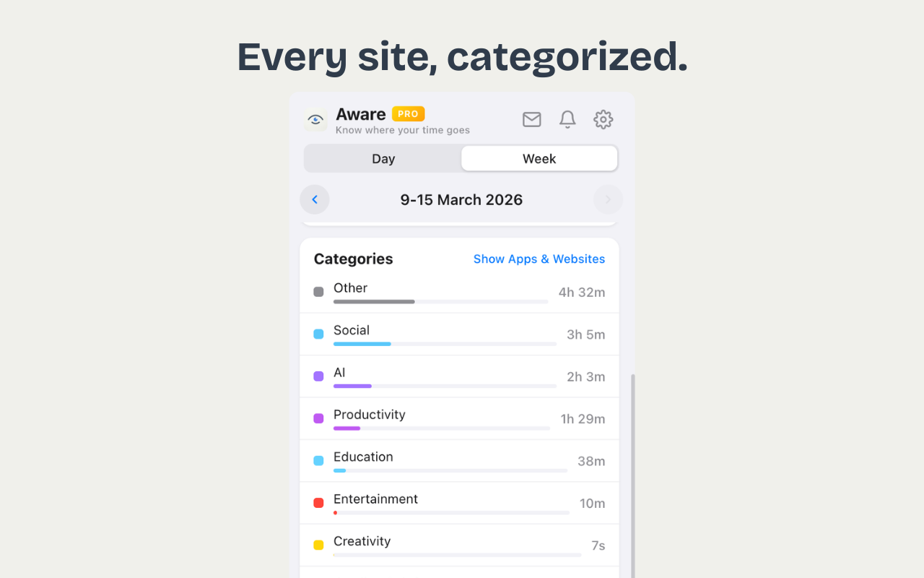The width and height of the screenshot is (924, 578).
Task: Open notifications bell icon
Action: point(567,119)
